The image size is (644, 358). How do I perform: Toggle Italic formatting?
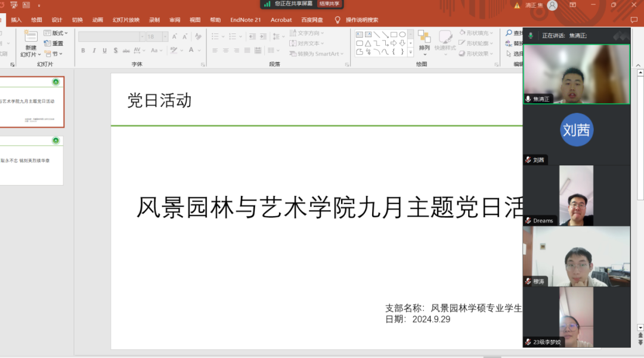pos(94,51)
